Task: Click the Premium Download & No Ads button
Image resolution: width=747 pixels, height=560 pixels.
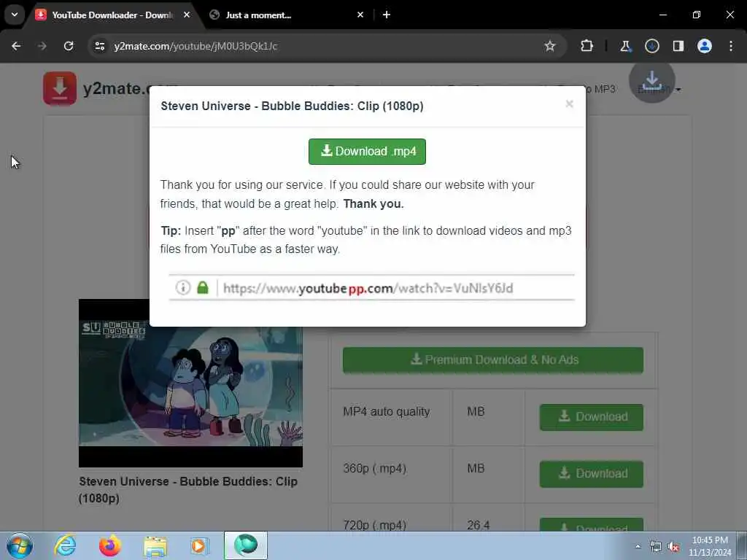Action: [x=493, y=360]
